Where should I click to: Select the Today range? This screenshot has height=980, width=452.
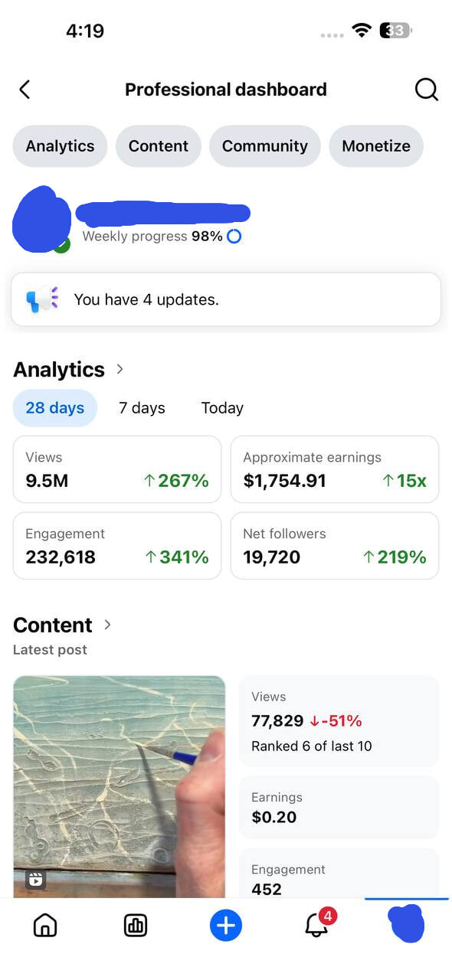coord(222,408)
